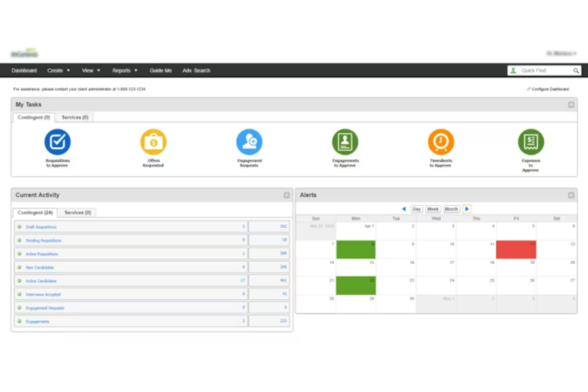This screenshot has height=392, width=588.
Task: Open the Active Candidates list
Action: point(41,281)
